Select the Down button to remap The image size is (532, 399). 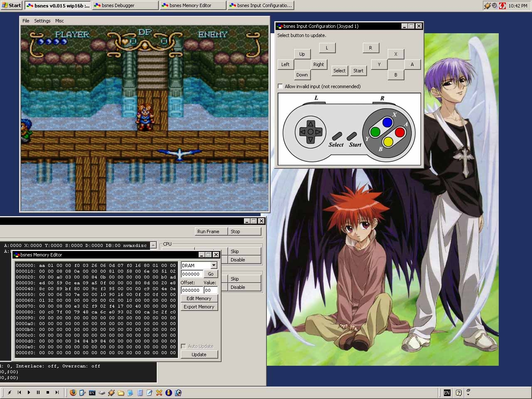tap(302, 75)
